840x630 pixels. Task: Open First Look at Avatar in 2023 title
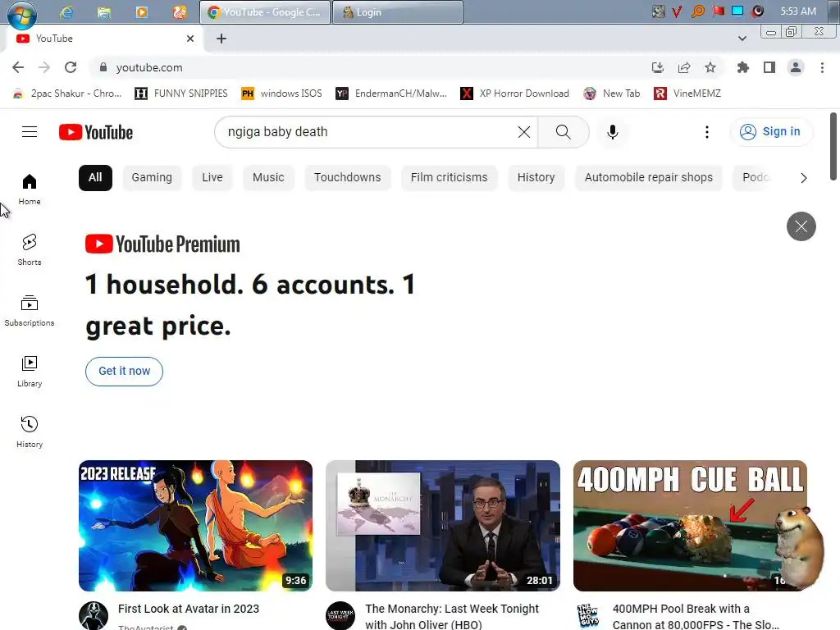click(189, 609)
